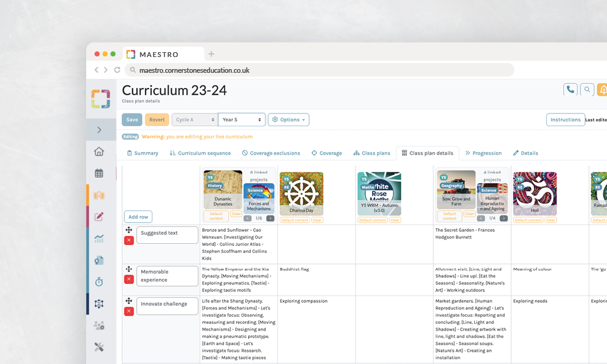Expand the collapsed sidebar with chevron
The height and width of the screenshot is (364, 607).
coord(99,130)
